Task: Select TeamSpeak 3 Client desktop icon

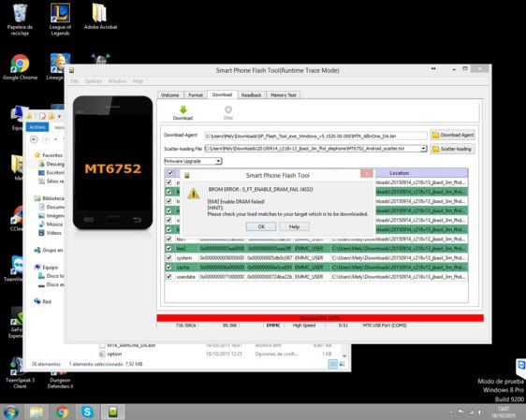Action: click(x=20, y=372)
